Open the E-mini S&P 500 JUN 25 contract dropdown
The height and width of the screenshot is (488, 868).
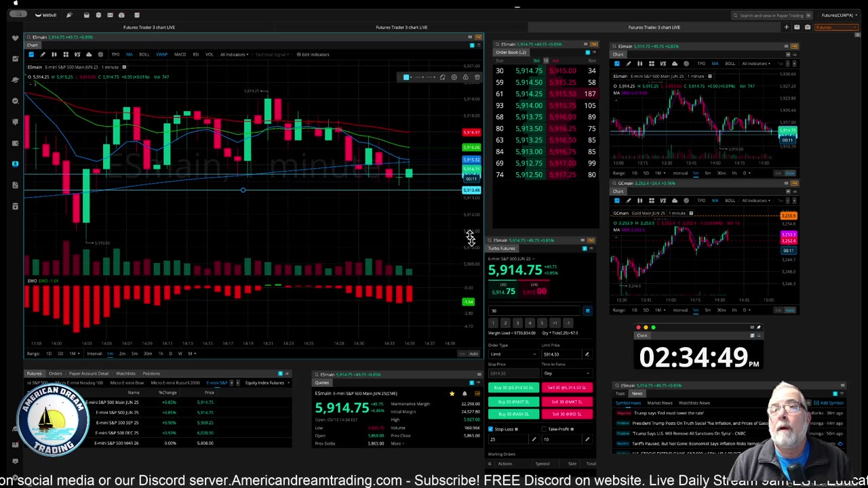511,258
